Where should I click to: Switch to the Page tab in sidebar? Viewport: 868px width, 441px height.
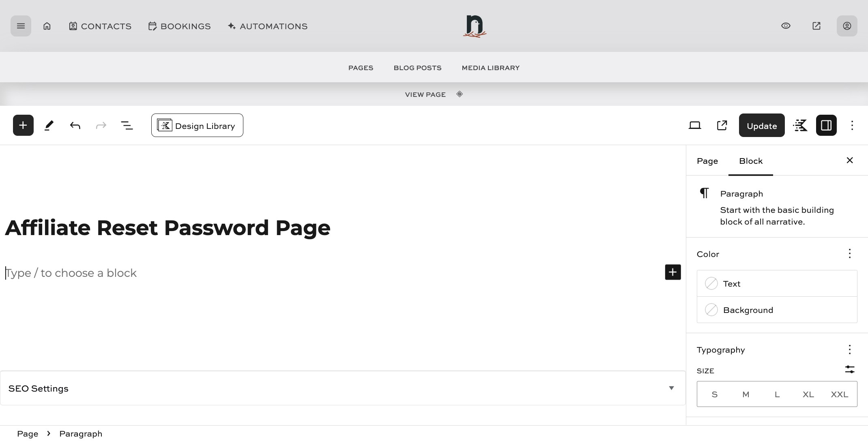point(707,161)
